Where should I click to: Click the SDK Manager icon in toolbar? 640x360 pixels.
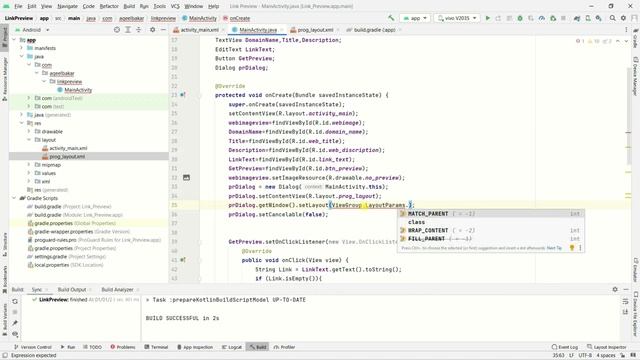click(598, 18)
